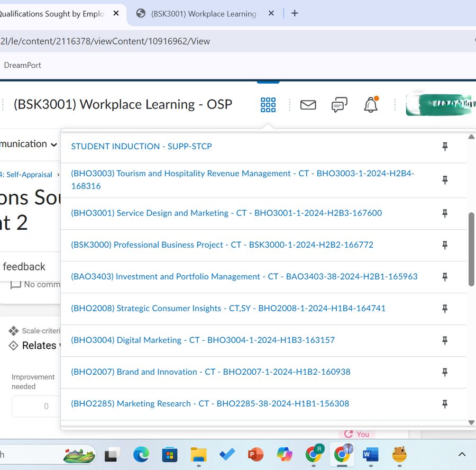Open BHO3003 Tourism and Hospitality Revenue Management
This screenshot has height=470, width=476.
243,179
